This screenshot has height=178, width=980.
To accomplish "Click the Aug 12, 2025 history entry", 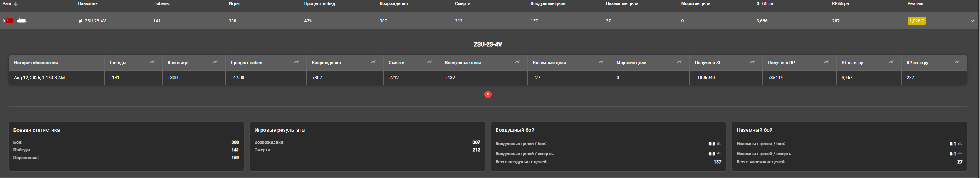I will coord(39,78).
